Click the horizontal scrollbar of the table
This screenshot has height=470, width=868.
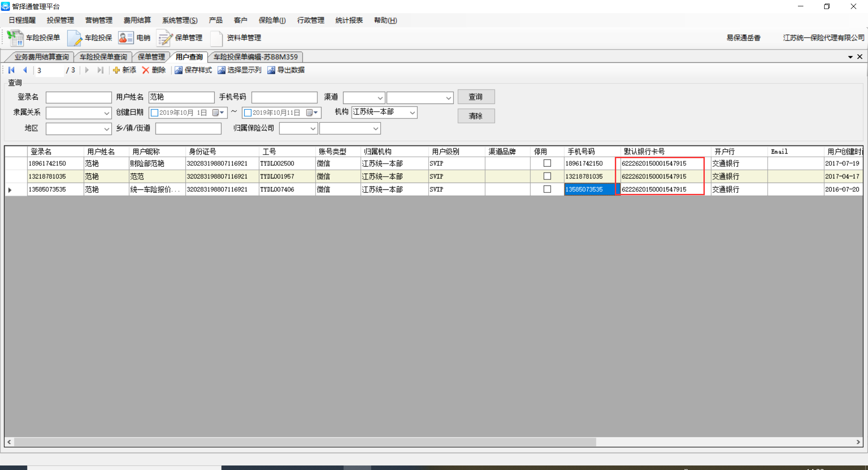[305, 442]
